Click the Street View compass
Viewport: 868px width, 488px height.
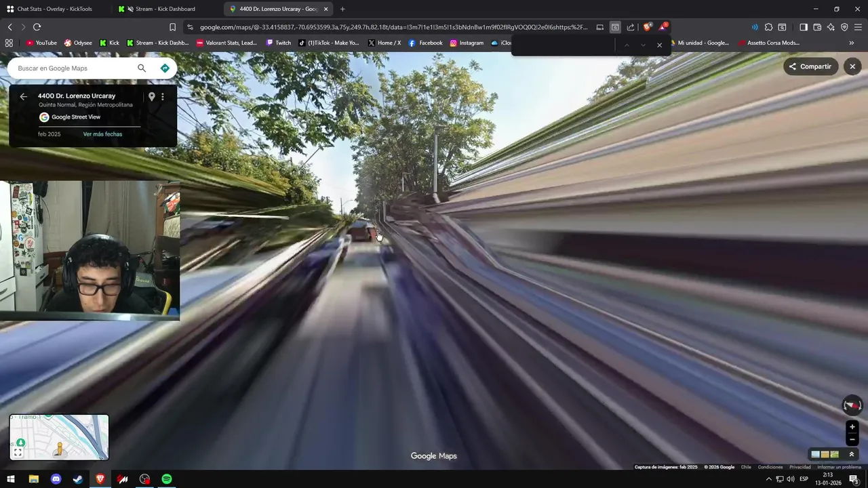(852, 405)
